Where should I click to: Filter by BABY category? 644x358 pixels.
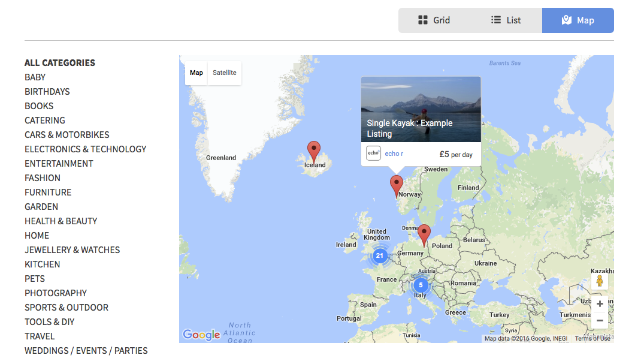[x=35, y=77]
